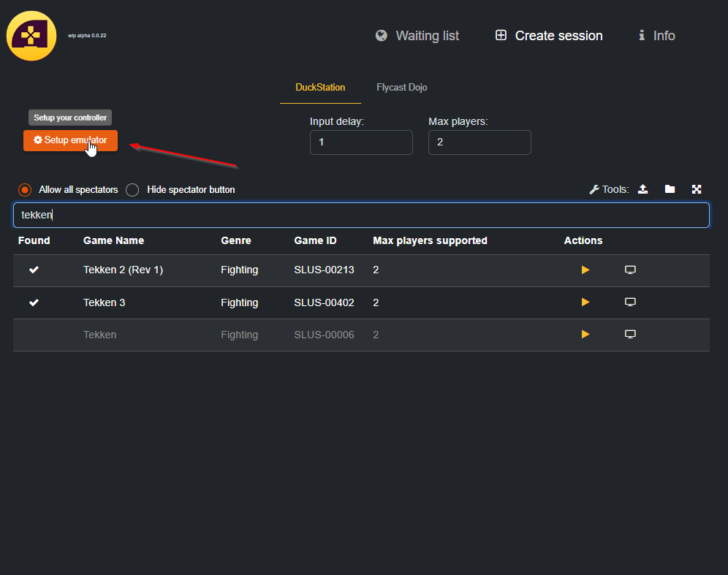Viewport: 728px width, 575px height.
Task: Click the Fighting genre for Tekken 3
Action: pyautogui.click(x=240, y=303)
